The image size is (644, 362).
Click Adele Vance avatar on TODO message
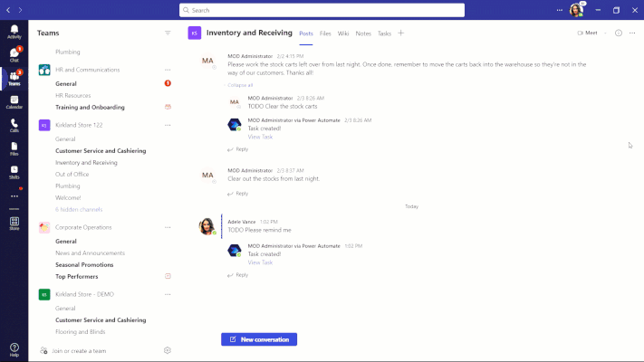(207, 226)
